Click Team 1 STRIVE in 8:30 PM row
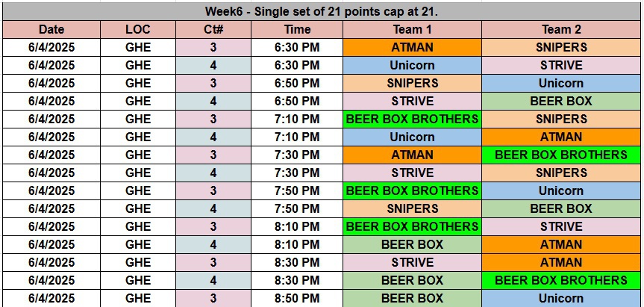 pos(412,262)
